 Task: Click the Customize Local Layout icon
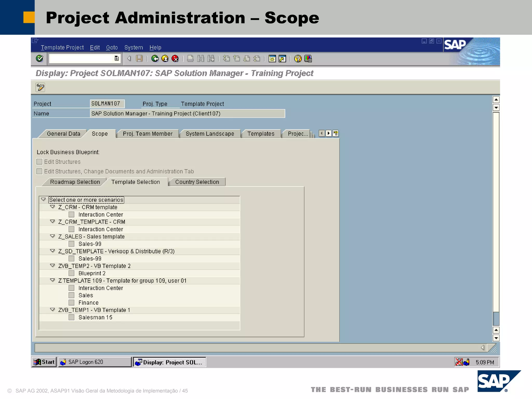[308, 59]
